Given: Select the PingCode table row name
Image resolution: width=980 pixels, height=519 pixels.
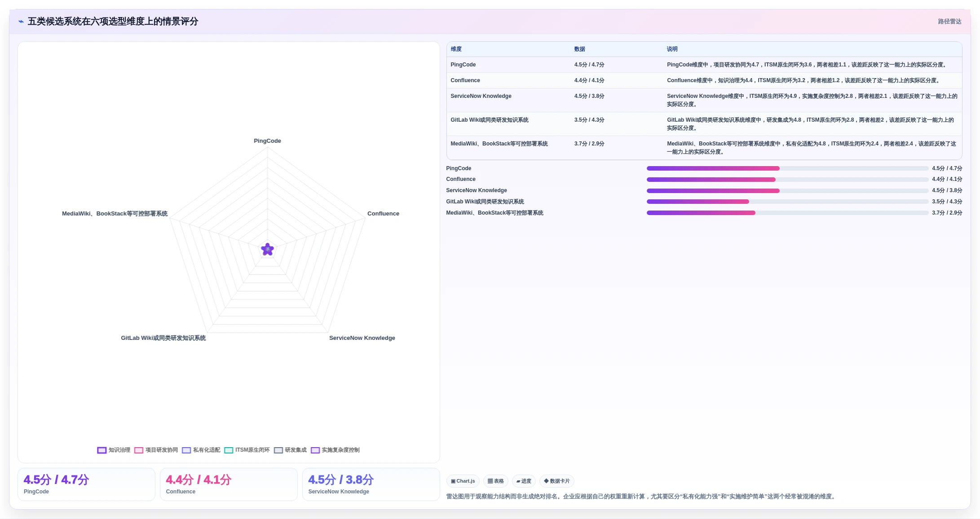Looking at the screenshot, I should tap(463, 65).
